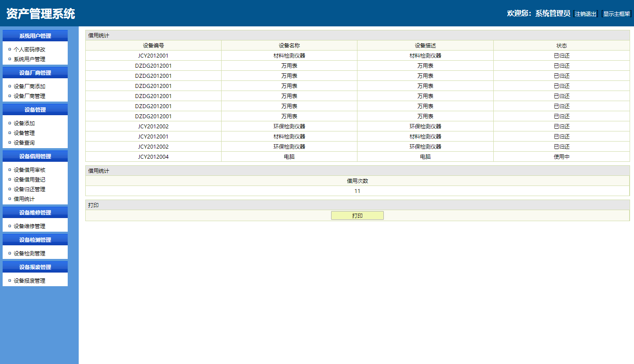Click the 使用中 status cell
This screenshot has height=364, width=634.
click(561, 157)
